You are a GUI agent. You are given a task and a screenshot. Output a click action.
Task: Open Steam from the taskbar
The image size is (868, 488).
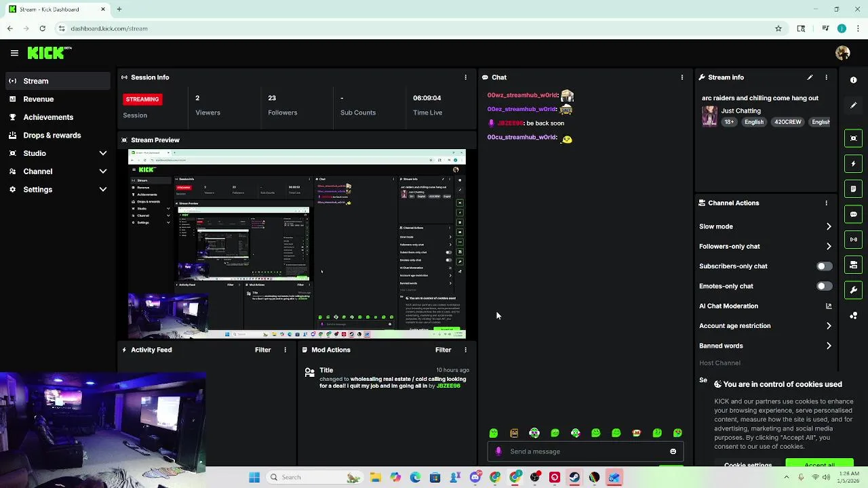point(574,477)
